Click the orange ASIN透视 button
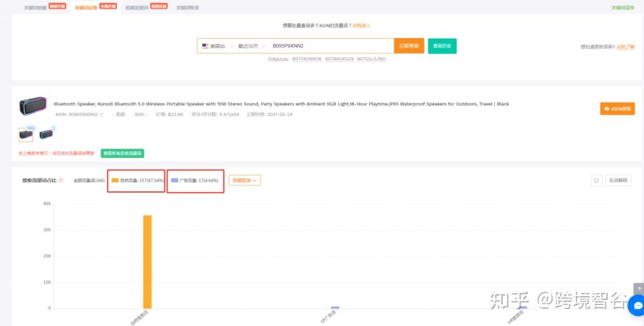The width and height of the screenshot is (644, 326). tap(617, 109)
